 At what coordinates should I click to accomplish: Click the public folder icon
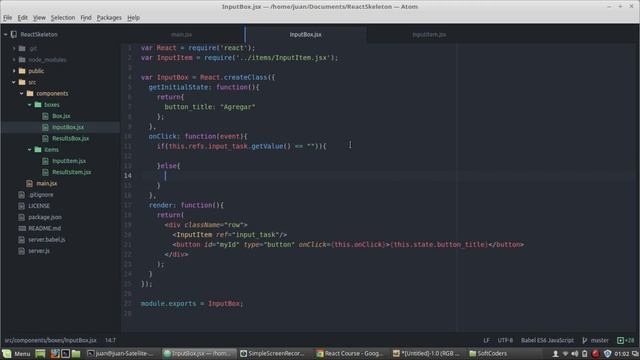[x=22, y=71]
